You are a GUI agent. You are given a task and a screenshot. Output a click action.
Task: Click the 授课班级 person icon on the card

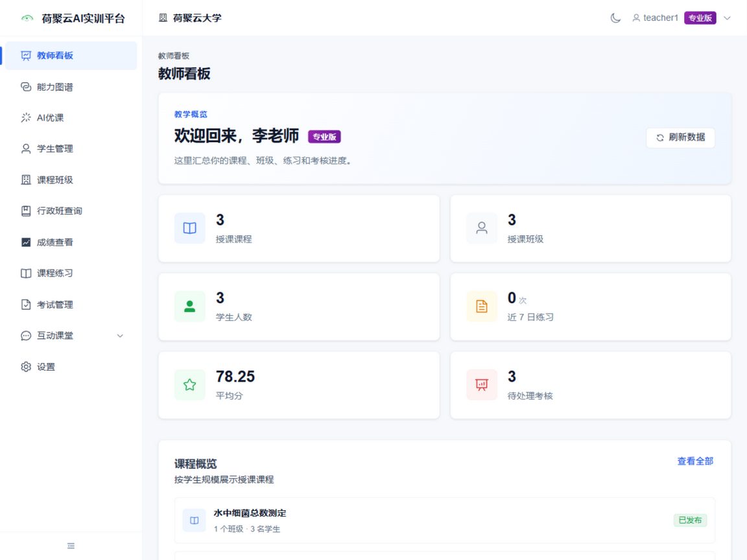(x=482, y=228)
